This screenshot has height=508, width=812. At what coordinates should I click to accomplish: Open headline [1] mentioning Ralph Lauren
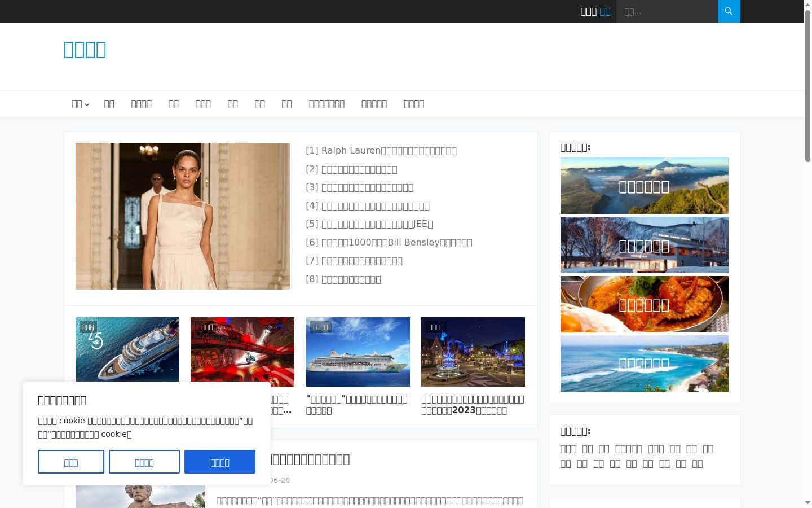[381, 151]
